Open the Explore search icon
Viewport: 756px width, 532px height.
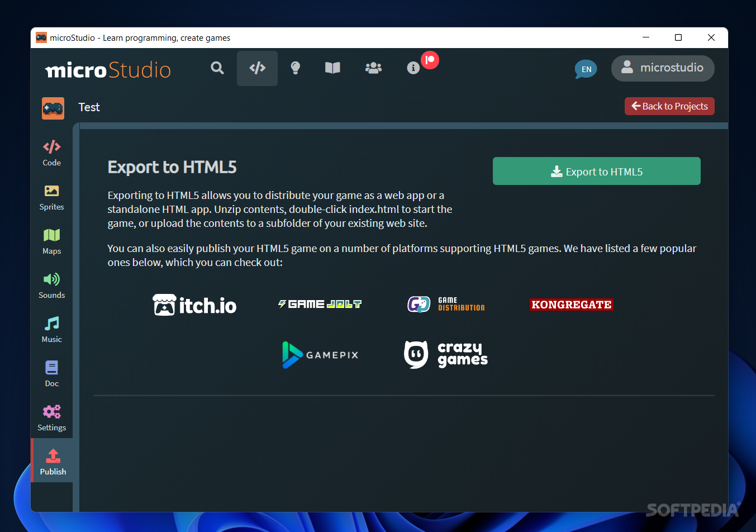pos(217,68)
